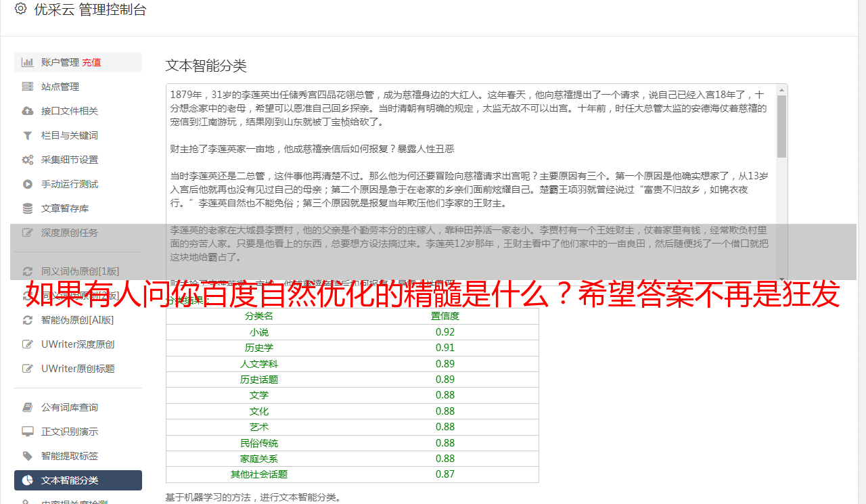Screen dimensions: 866x504
Task: Select UWriter原创标题 in sidebar
Action: (x=78, y=369)
